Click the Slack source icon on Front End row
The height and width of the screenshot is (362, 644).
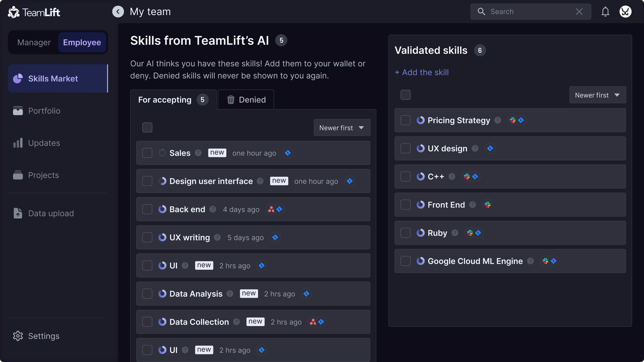tap(488, 205)
